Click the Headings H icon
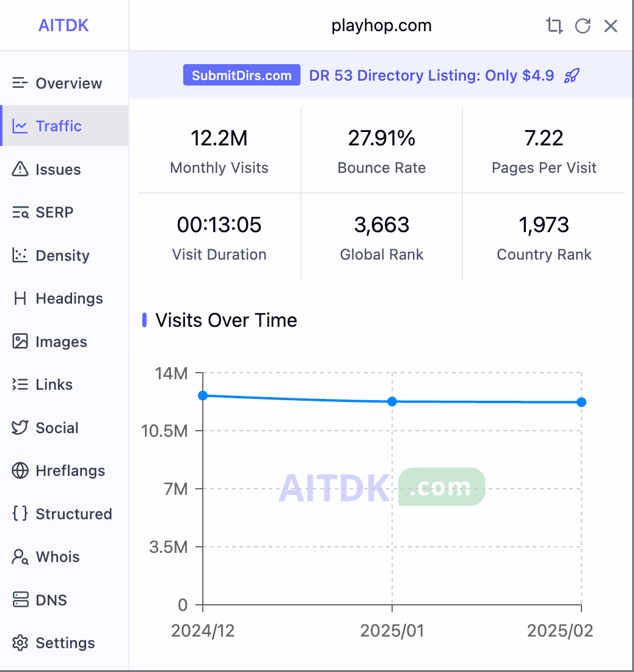 pos(20,298)
